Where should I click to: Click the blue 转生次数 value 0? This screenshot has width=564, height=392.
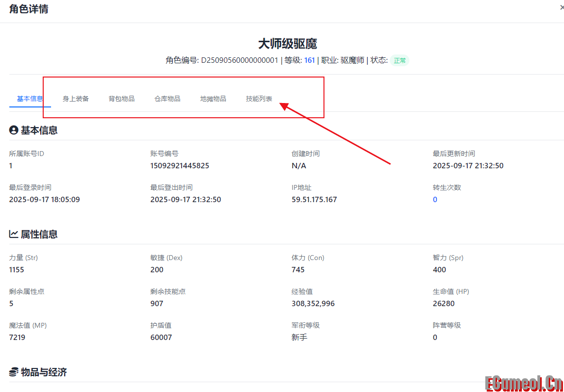(x=434, y=199)
